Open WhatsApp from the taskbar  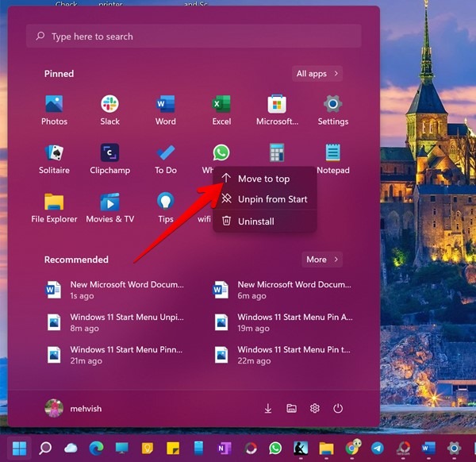coord(275,449)
